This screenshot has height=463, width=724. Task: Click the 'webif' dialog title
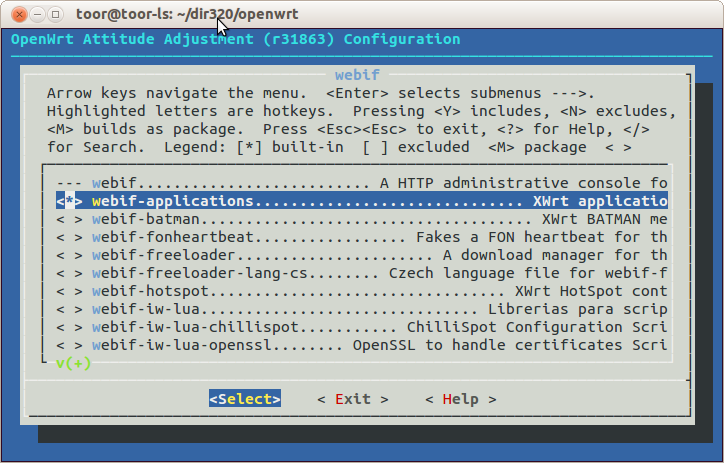click(357, 75)
